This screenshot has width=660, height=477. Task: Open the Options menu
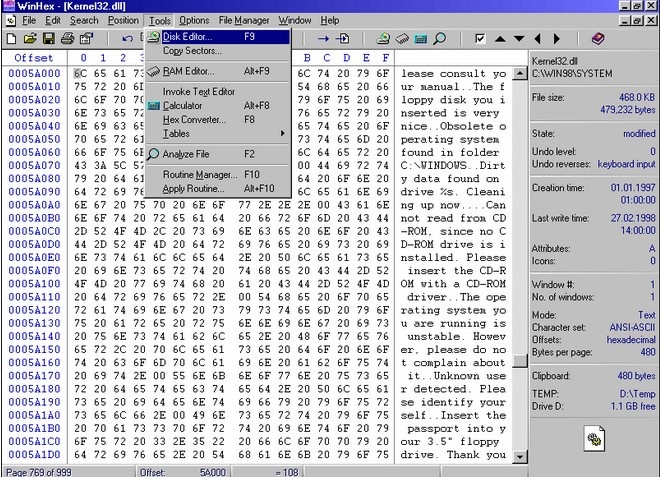(x=194, y=20)
